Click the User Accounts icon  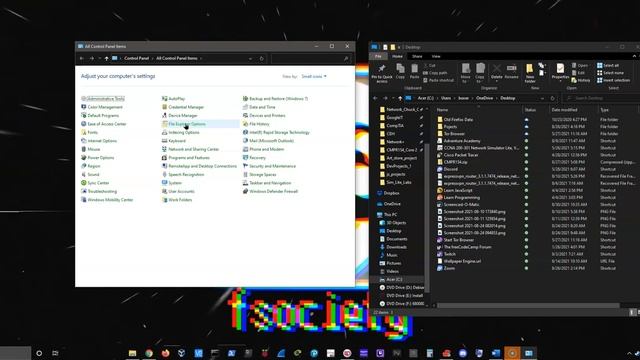click(x=164, y=191)
